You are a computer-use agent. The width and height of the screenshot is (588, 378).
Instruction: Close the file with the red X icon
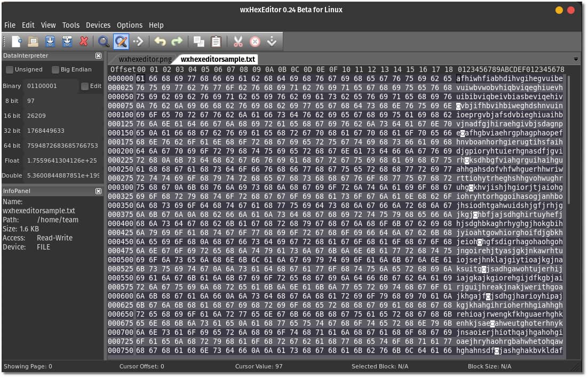point(84,41)
